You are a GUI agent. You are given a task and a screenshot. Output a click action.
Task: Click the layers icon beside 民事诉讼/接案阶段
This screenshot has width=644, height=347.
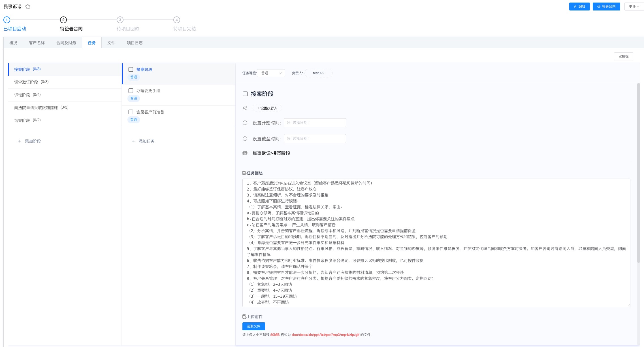click(x=245, y=153)
